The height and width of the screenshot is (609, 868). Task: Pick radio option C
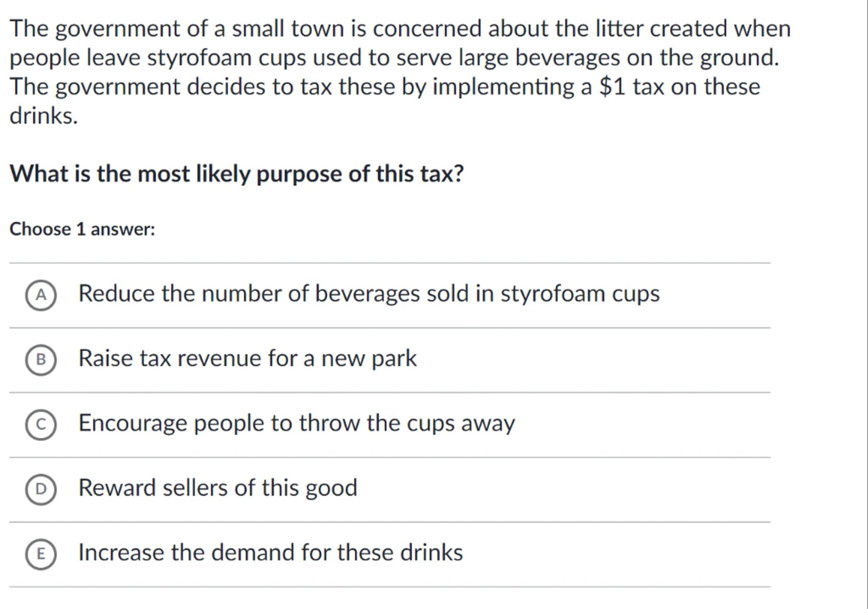(x=41, y=425)
